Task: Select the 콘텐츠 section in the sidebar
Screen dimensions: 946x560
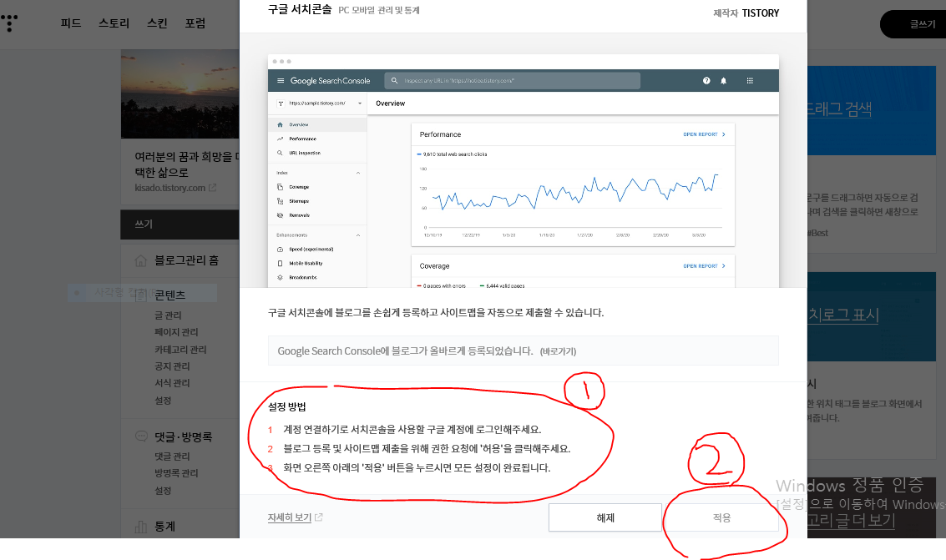Action: 170,295
